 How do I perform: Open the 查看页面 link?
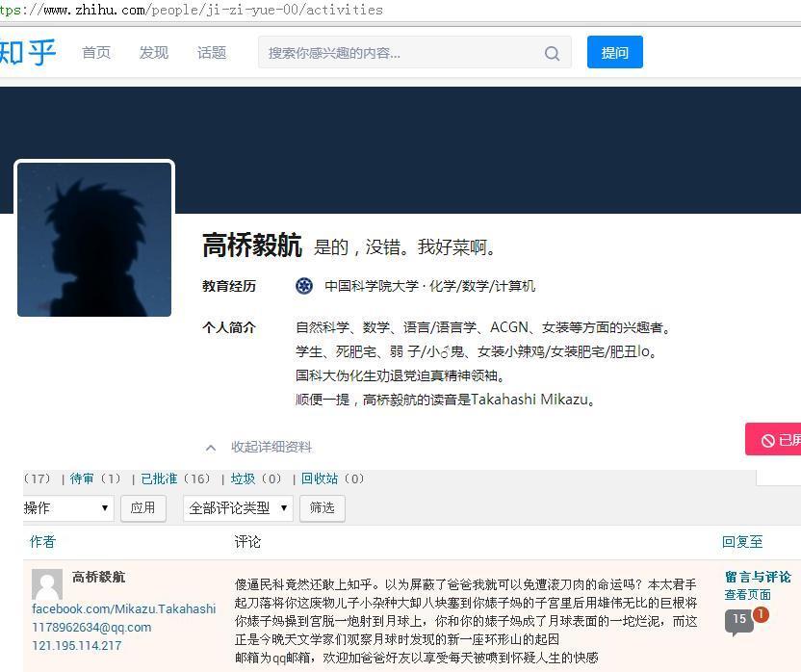click(x=746, y=595)
